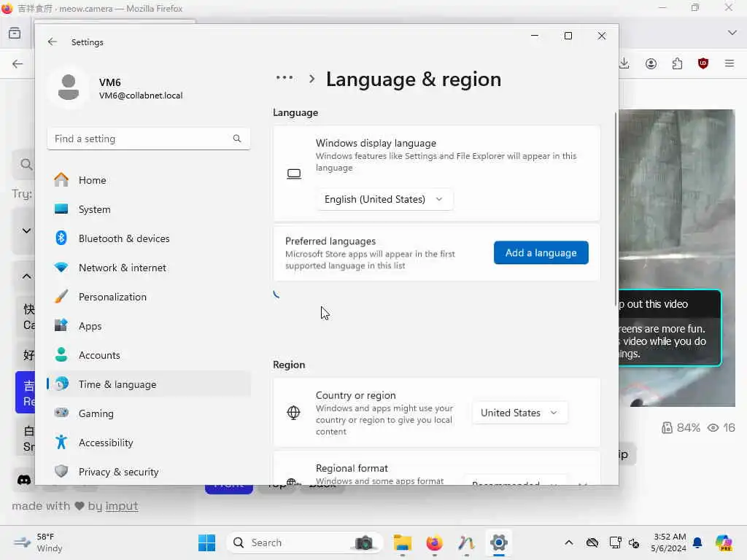Click the webpage video thumbnail in Firefox
The width and height of the screenshot is (747, 560).
pyautogui.click(x=677, y=257)
